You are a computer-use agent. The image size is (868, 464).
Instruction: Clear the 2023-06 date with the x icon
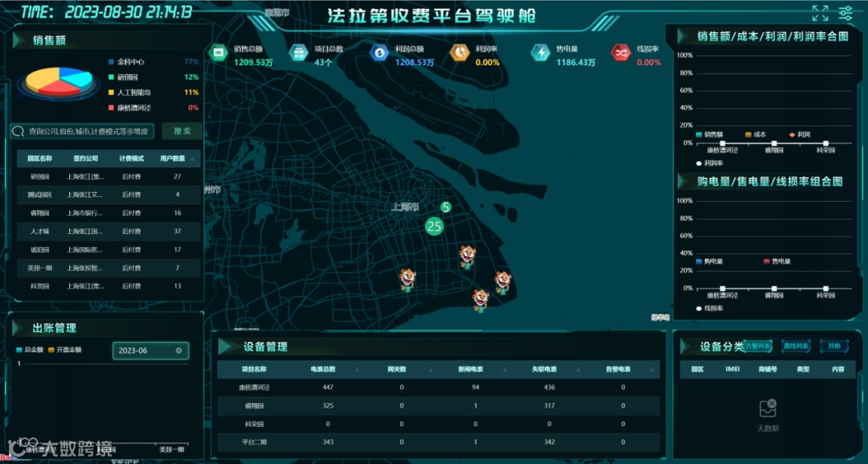click(178, 351)
